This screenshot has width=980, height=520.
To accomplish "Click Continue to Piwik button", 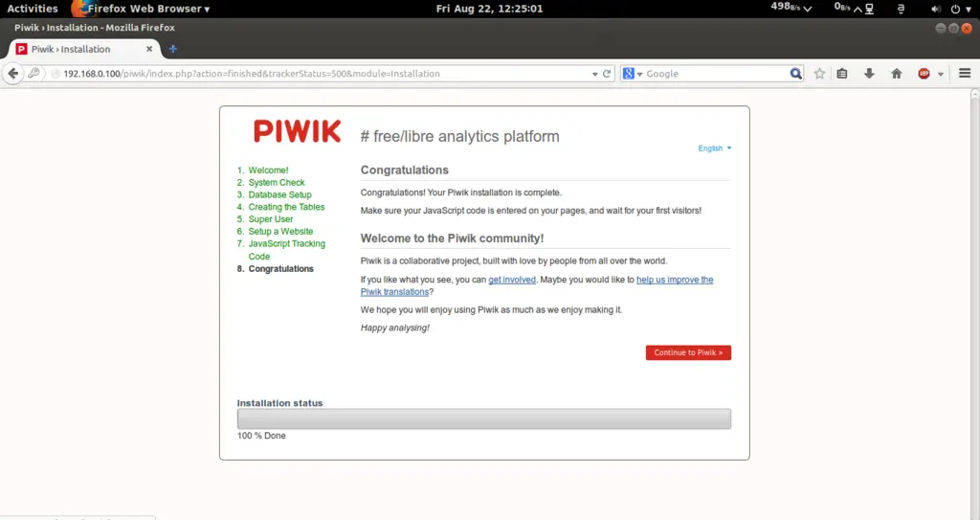I will pos(688,353).
